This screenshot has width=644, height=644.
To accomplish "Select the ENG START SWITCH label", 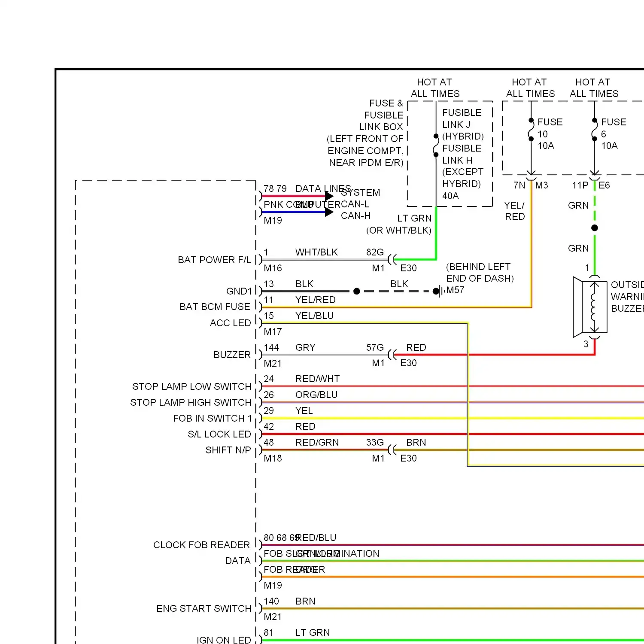I will [x=204, y=608].
